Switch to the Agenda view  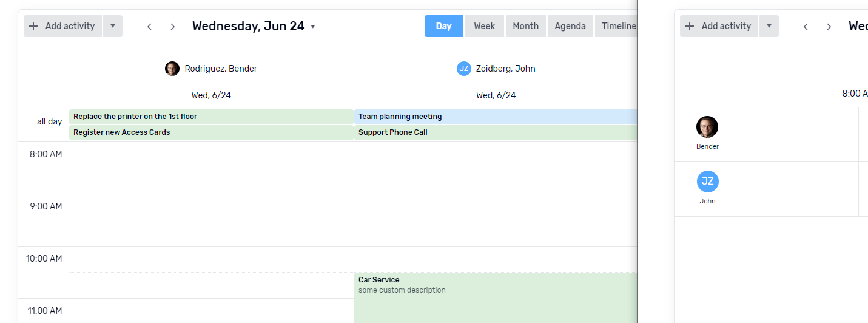pos(570,26)
